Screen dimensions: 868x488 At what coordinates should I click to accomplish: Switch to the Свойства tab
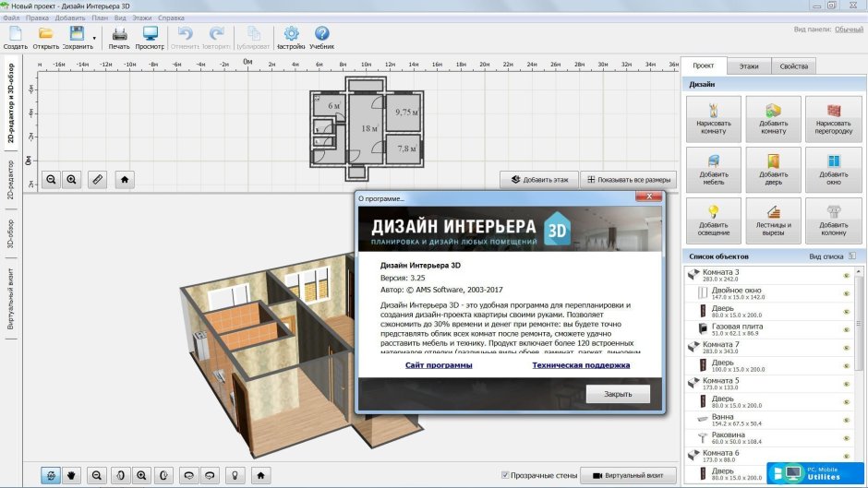coord(794,66)
